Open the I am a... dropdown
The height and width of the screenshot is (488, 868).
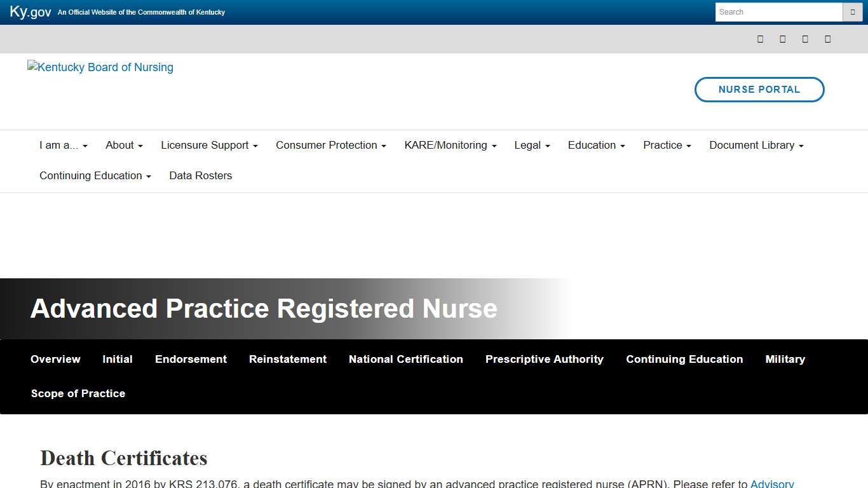click(63, 145)
